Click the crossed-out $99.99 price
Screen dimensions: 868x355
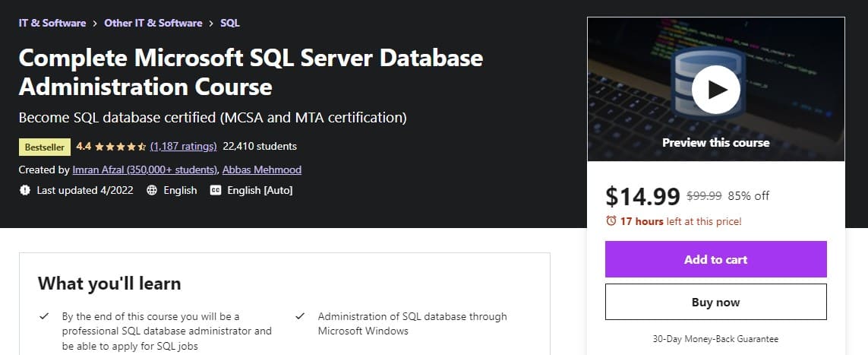click(x=704, y=196)
